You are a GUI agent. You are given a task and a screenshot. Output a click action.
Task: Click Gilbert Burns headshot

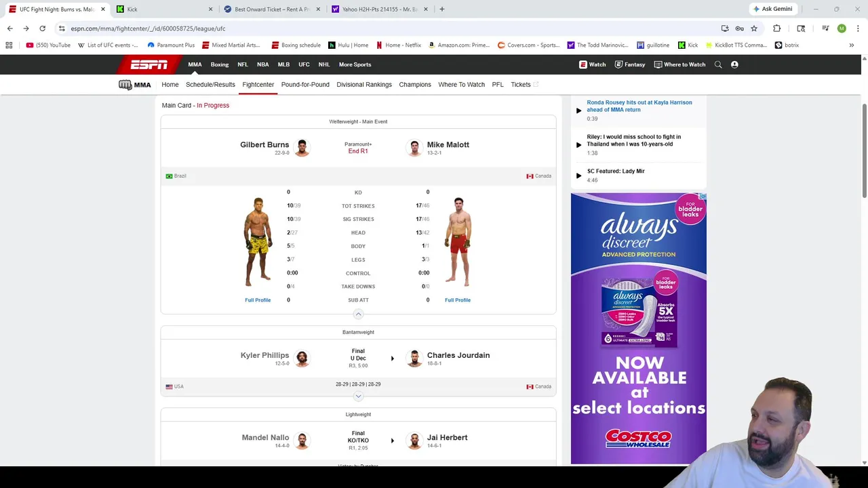(x=302, y=148)
